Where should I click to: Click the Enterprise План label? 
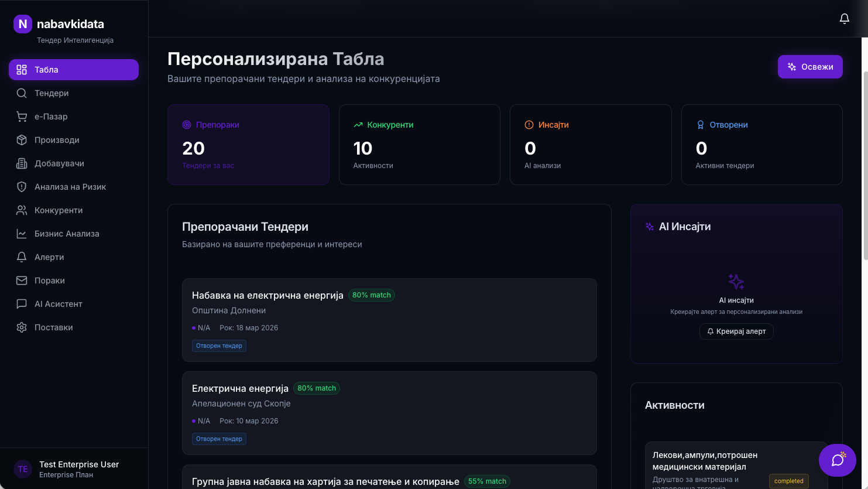66,475
